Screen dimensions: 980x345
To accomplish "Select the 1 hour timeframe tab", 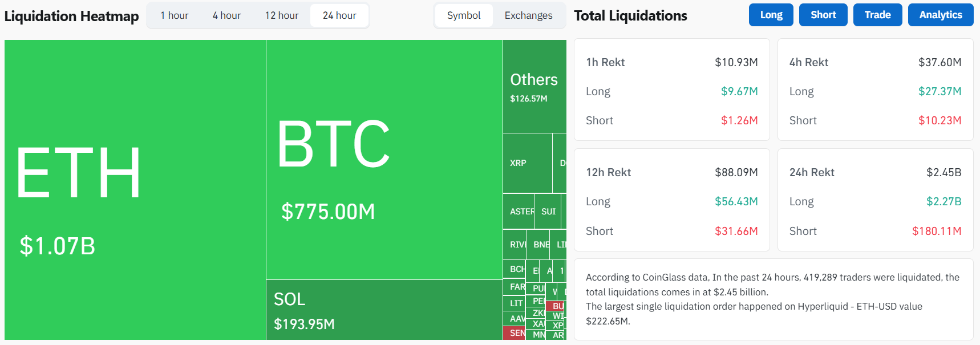I will 174,15.
